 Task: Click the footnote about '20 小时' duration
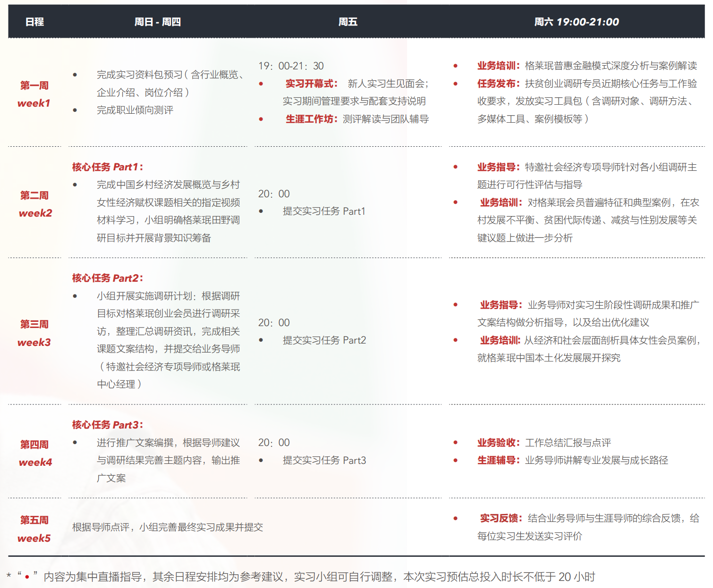tap(301, 577)
